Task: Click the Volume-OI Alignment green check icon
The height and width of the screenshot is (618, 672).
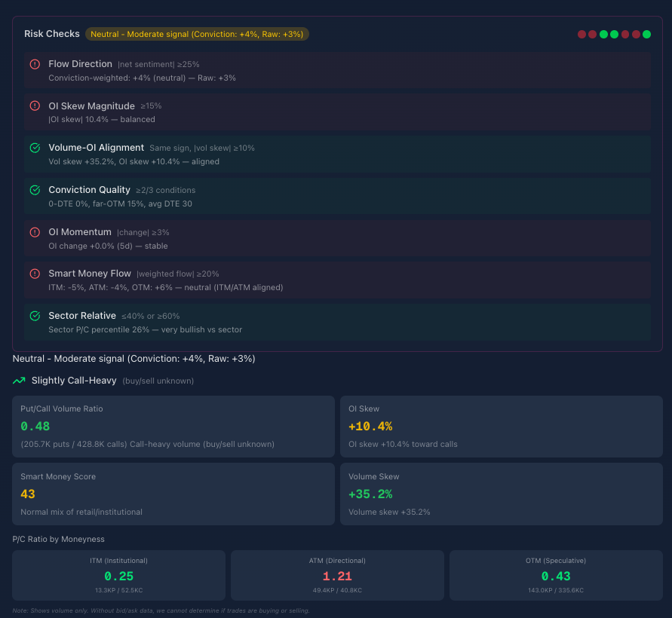Action: (x=35, y=148)
